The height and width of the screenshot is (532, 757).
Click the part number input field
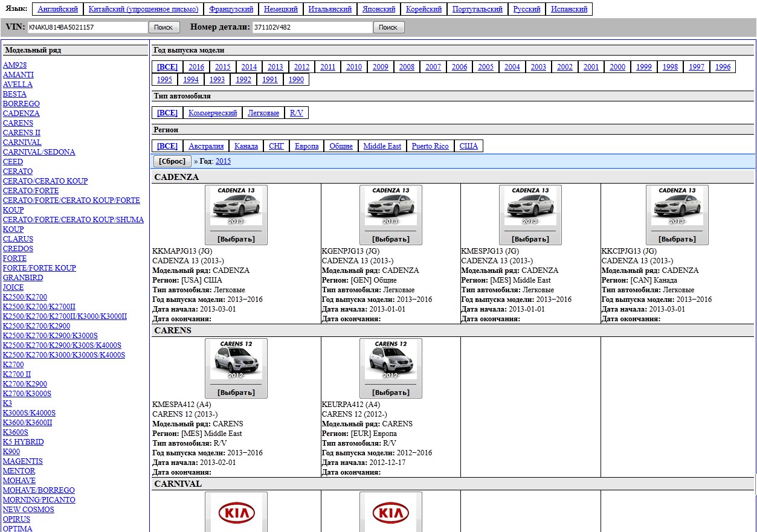[312, 27]
